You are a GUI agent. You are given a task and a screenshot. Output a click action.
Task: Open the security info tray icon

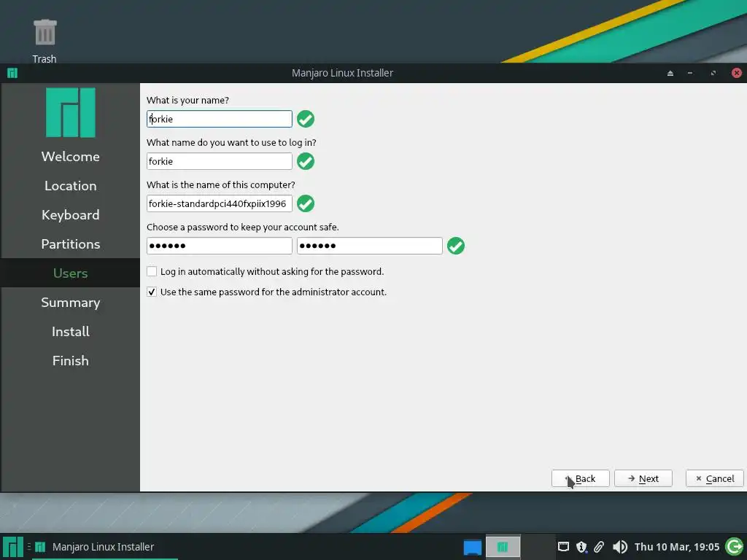point(581,547)
